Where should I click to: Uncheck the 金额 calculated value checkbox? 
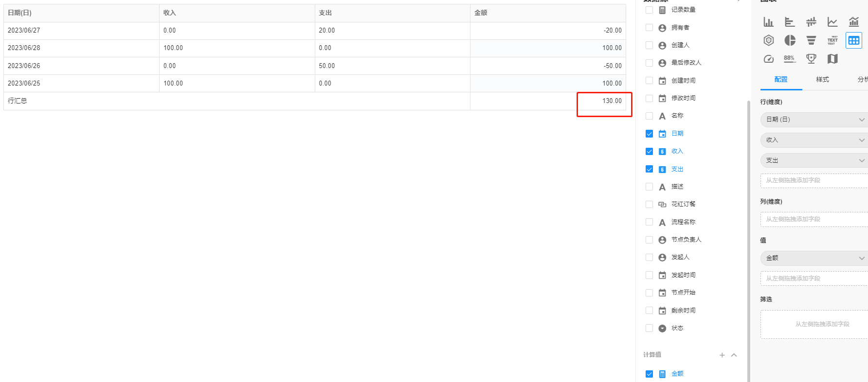click(x=649, y=374)
